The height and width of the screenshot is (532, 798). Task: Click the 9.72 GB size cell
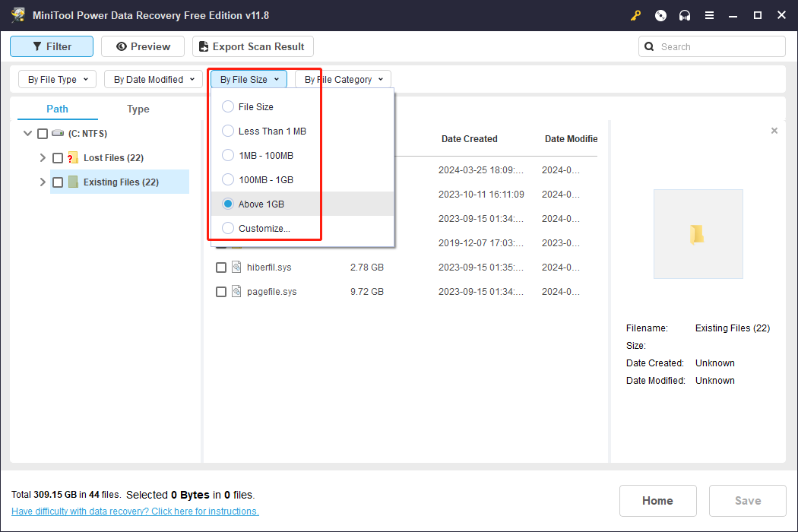tap(367, 292)
